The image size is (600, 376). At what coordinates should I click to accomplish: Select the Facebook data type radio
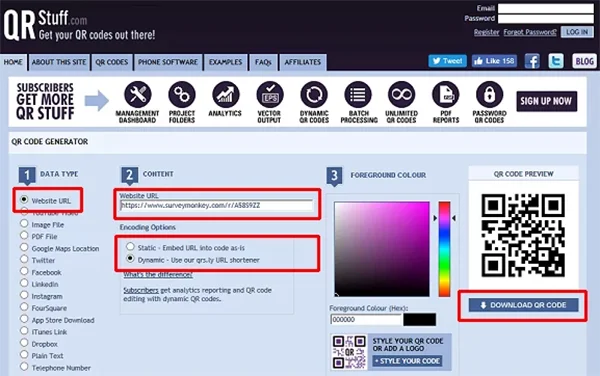click(x=24, y=271)
